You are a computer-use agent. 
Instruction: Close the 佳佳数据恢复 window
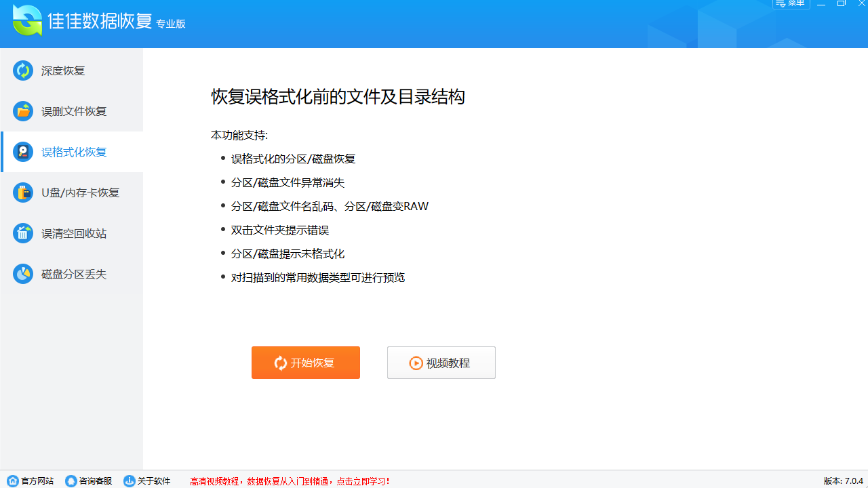tap(861, 3)
